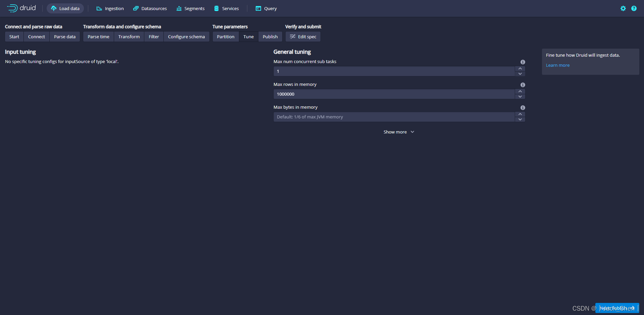Click the Max bytes in memory field
Image resolution: width=644 pixels, height=315 pixels.
(x=394, y=117)
